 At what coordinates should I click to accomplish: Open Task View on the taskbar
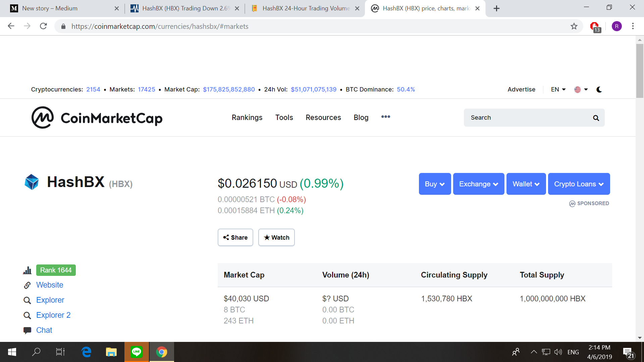pyautogui.click(x=60, y=352)
